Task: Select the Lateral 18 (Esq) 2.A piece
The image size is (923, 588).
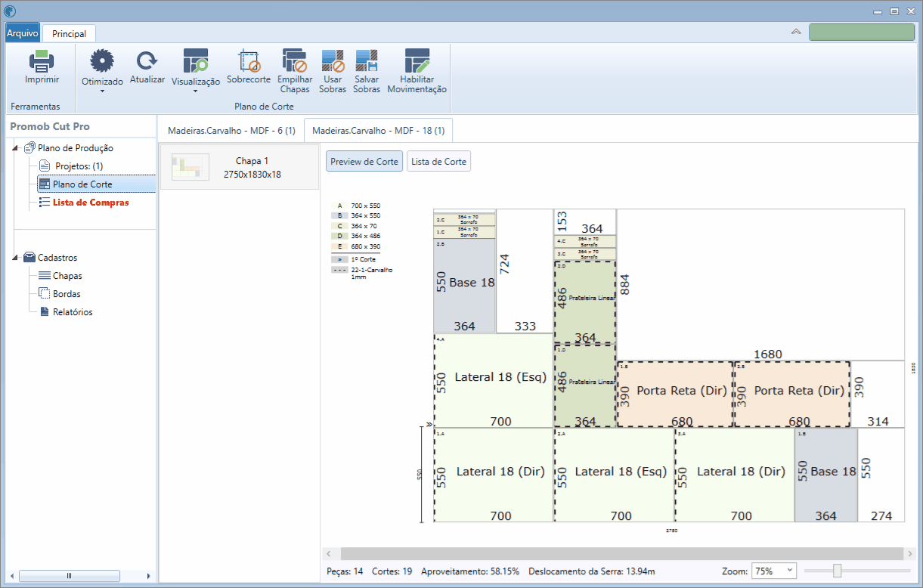Action: (x=614, y=475)
